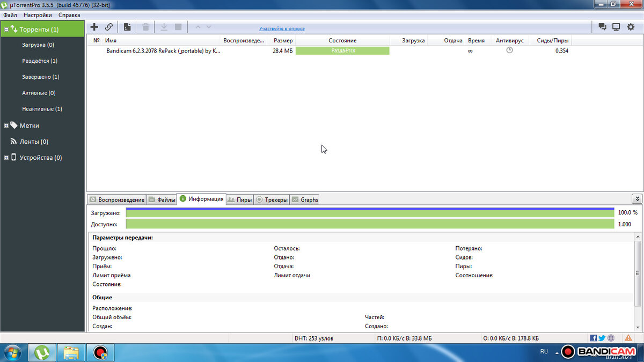
Task: Select Неактивные (1) in the sidebar
Action: (42, 109)
